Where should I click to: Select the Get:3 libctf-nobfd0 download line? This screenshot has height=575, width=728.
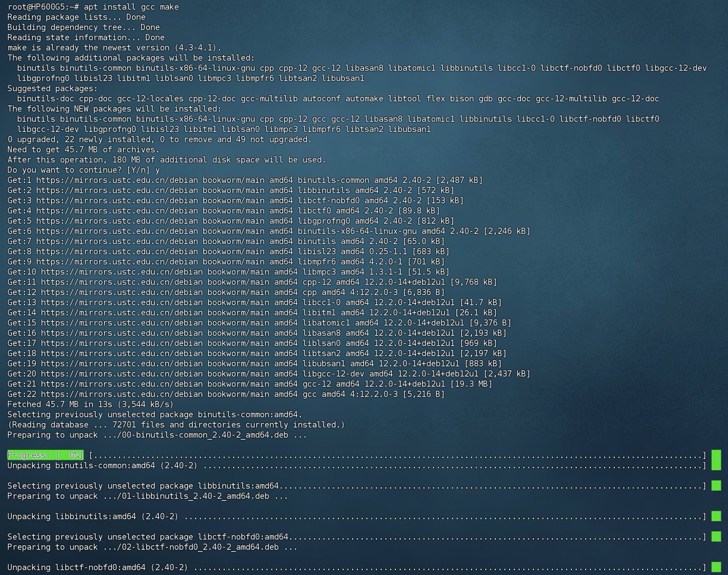click(235, 201)
